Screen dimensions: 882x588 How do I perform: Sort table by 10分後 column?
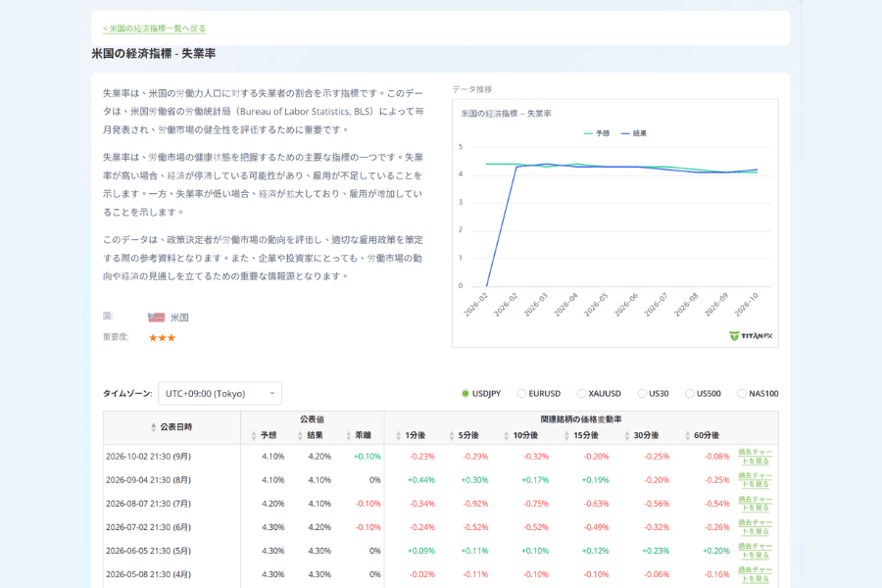pos(521,435)
